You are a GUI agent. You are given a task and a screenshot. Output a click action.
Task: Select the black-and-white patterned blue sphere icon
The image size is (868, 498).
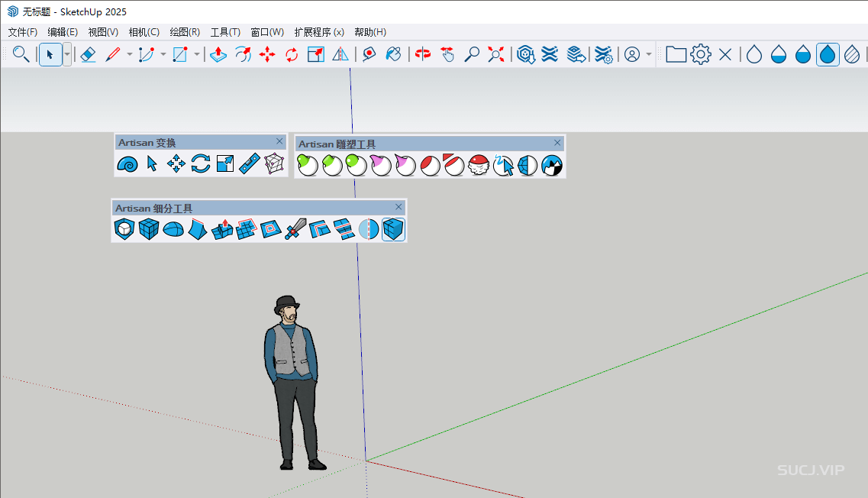pyautogui.click(x=552, y=165)
